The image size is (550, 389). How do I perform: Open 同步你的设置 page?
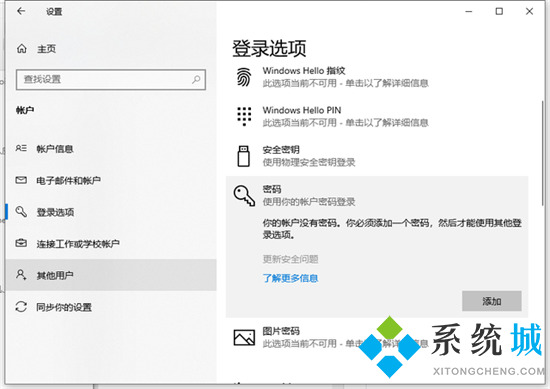[111, 307]
